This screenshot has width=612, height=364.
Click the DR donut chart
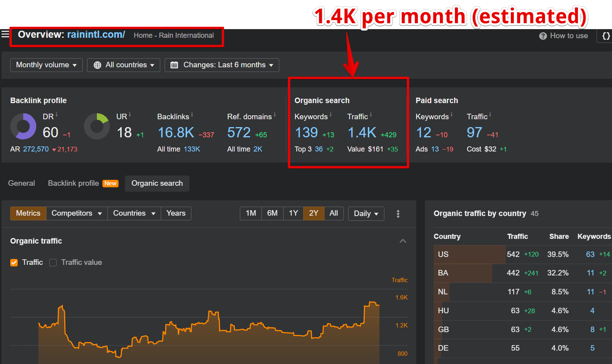point(23,126)
